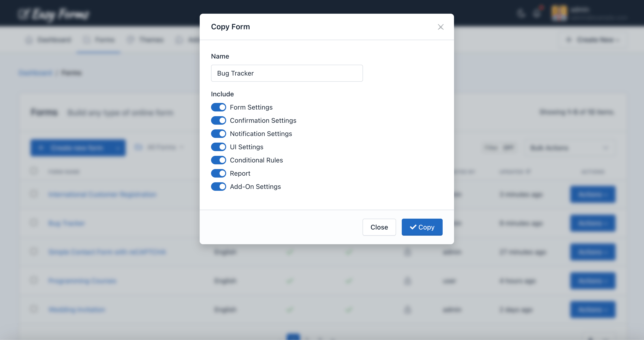The image size is (644, 340).
Task: Click the Confirmation Settings label
Action: coord(263,120)
